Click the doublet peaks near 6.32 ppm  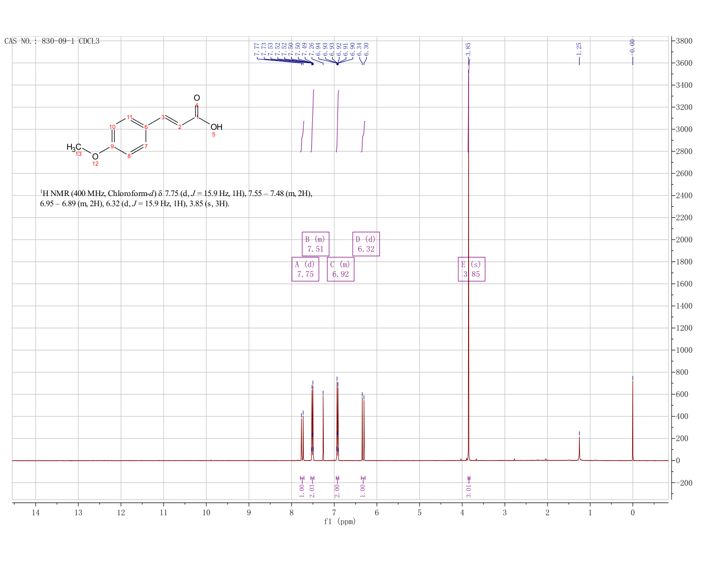(x=363, y=428)
